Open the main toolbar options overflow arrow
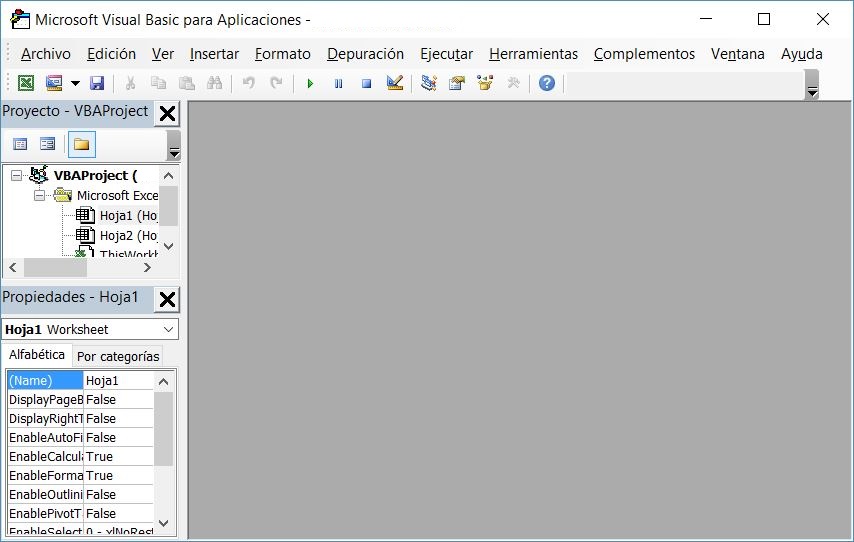854x542 pixels. click(x=812, y=85)
